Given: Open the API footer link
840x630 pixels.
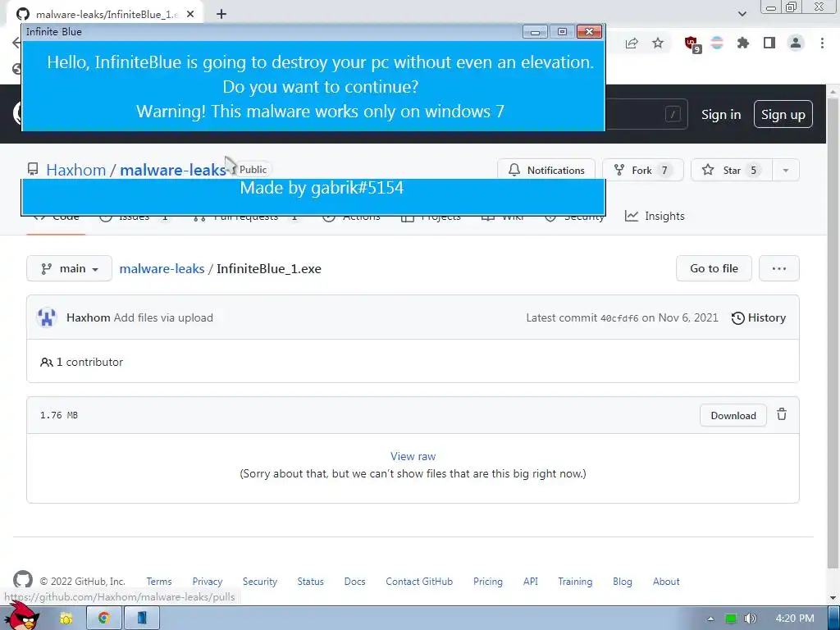Looking at the screenshot, I should (531, 582).
